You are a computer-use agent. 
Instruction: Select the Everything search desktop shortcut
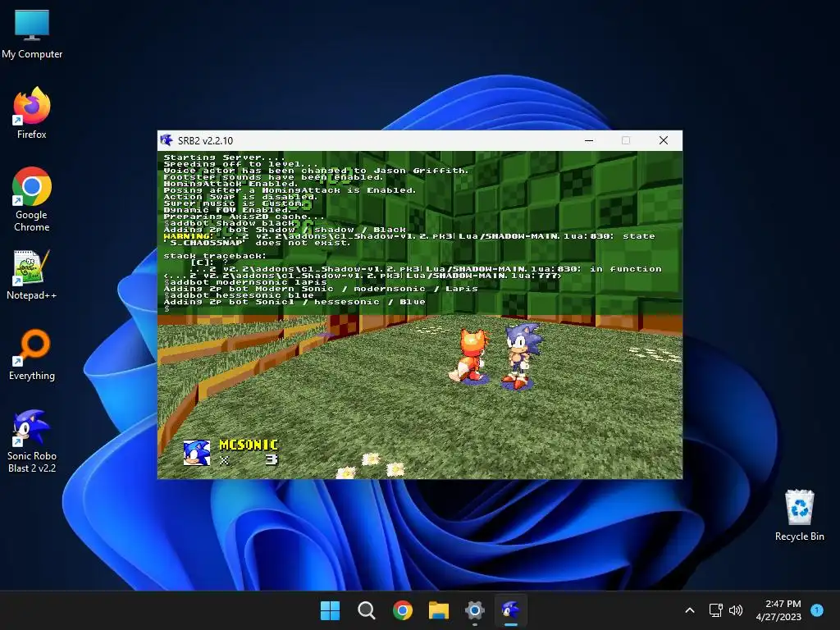pos(32,354)
